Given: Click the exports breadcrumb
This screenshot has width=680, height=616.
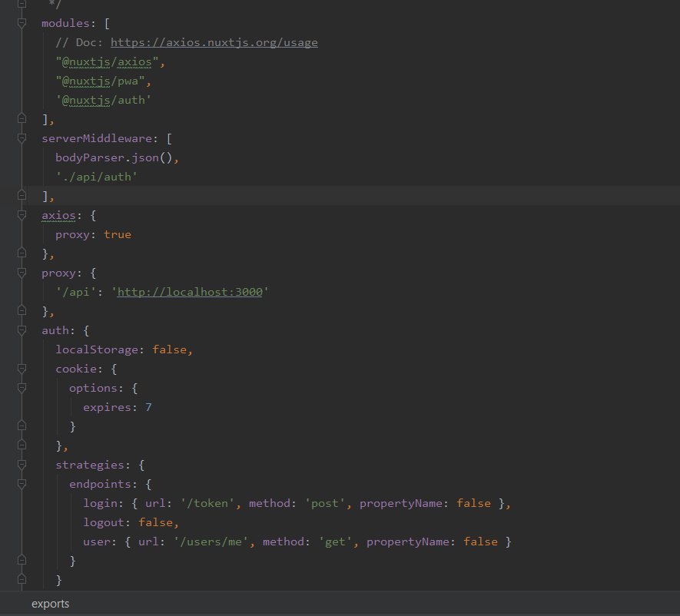Looking at the screenshot, I should (x=50, y=604).
